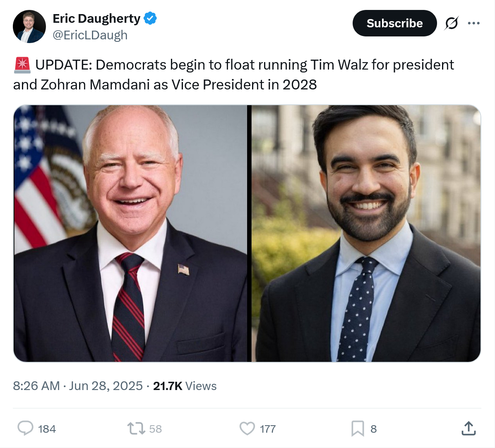The height and width of the screenshot is (448, 495).
Task: Click the 8:26 AM Jun 28, 2025 timestamp
Action: click(x=78, y=386)
